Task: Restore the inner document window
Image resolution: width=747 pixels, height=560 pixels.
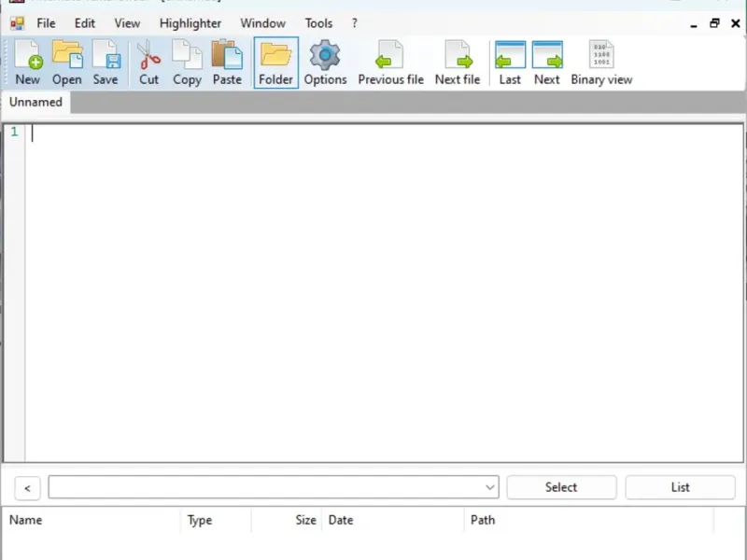Action: [714, 23]
